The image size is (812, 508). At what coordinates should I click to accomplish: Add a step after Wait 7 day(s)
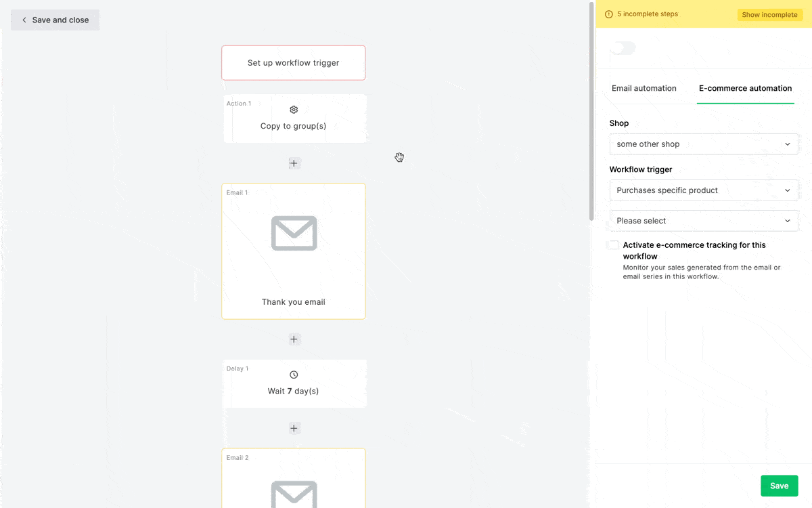(x=294, y=428)
